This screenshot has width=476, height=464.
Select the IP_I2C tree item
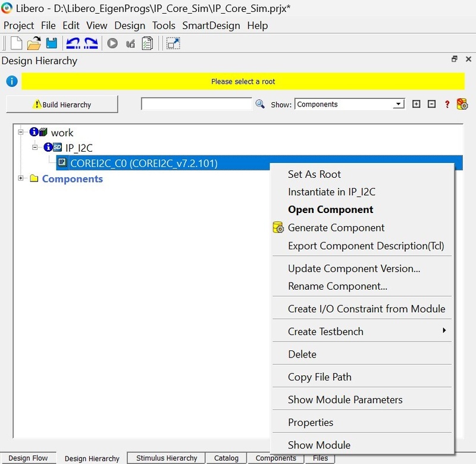click(79, 148)
